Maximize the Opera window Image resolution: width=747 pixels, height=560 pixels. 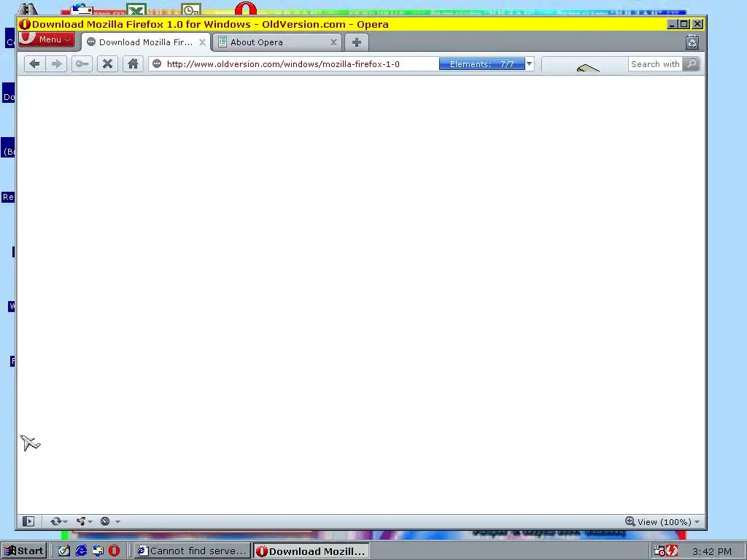click(684, 24)
